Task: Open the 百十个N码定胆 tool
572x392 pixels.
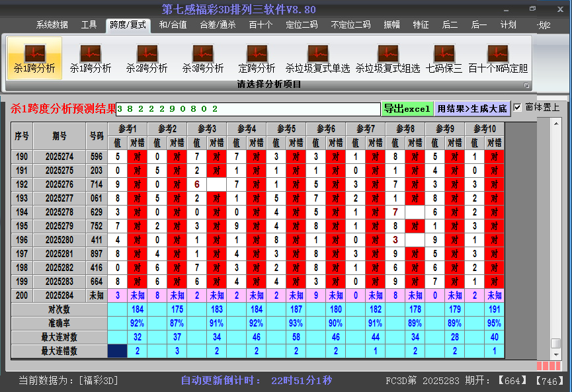Action: (499, 56)
